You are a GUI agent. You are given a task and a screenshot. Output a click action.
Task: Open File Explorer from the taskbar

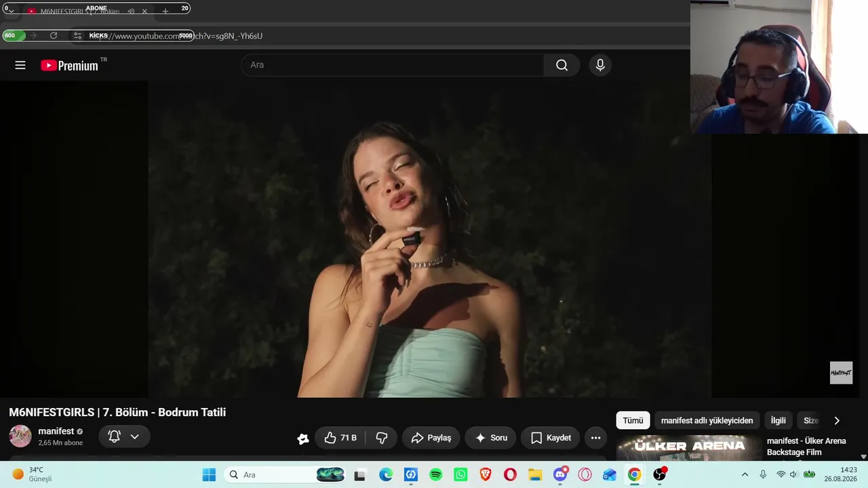536,474
